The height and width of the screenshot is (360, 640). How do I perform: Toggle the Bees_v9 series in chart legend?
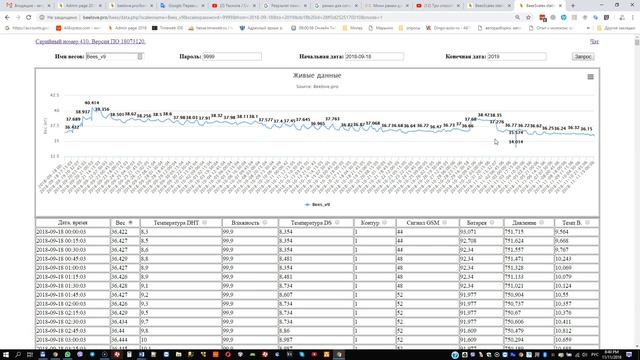pos(318,204)
